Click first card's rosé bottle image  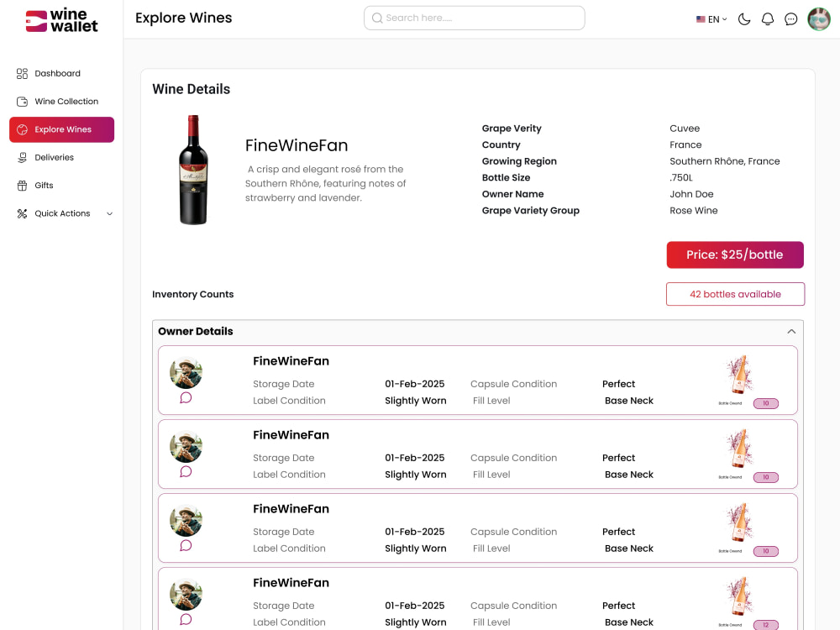pyautogui.click(x=740, y=375)
